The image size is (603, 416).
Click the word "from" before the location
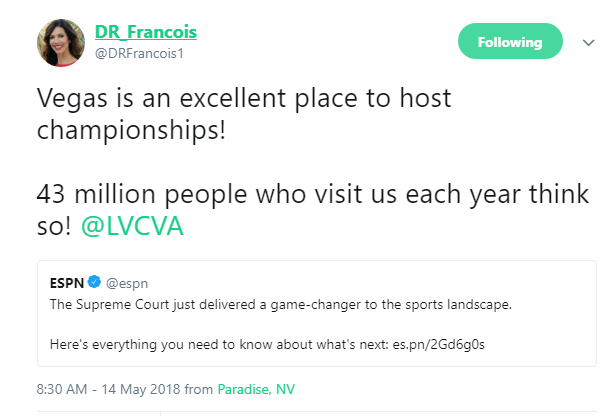pyautogui.click(x=198, y=388)
